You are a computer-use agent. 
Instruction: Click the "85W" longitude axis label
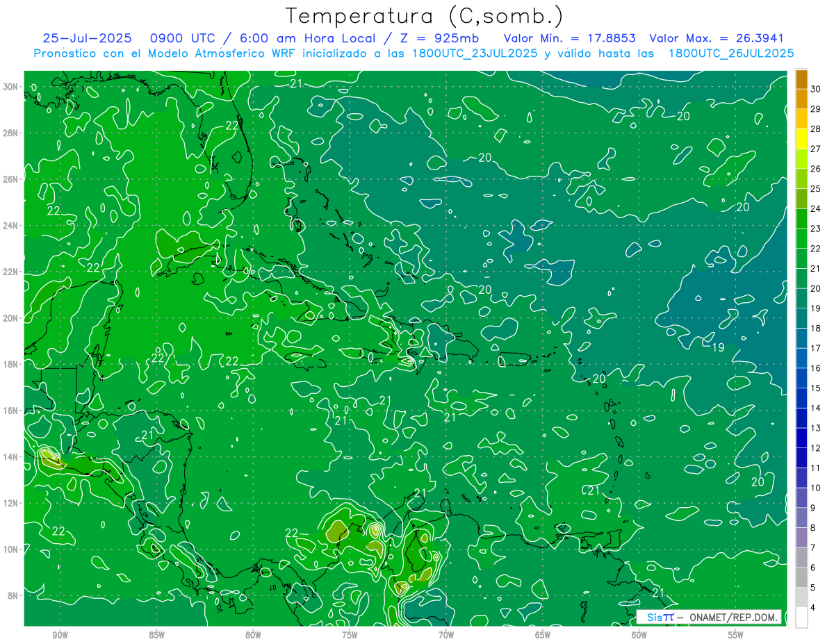[x=156, y=635]
